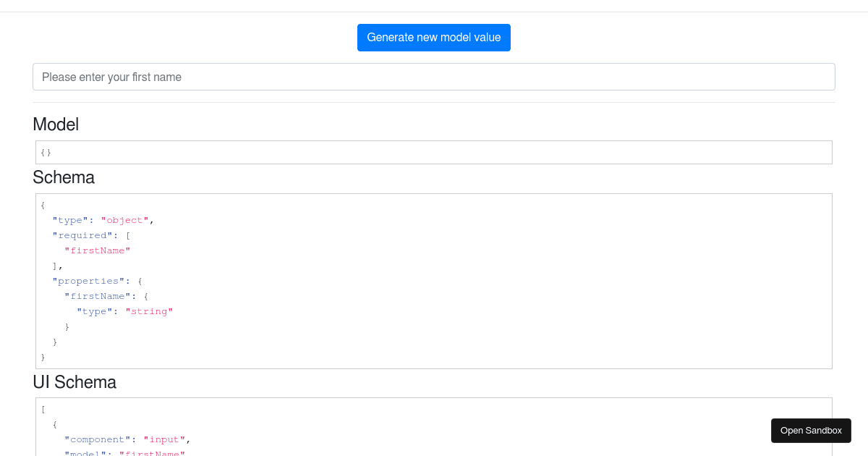Click the "component" key in UI Schema

[98, 439]
